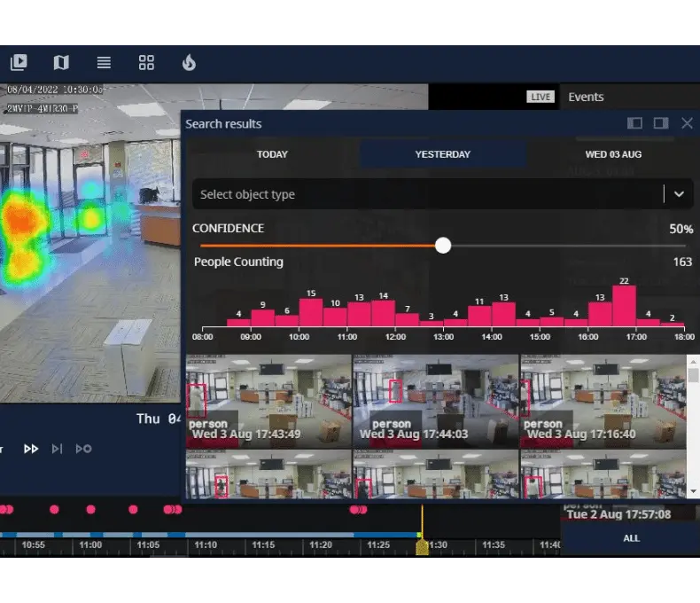The width and height of the screenshot is (700, 603).
Task: Click the 10:00 histogram bar labeled 15
Action: (311, 312)
